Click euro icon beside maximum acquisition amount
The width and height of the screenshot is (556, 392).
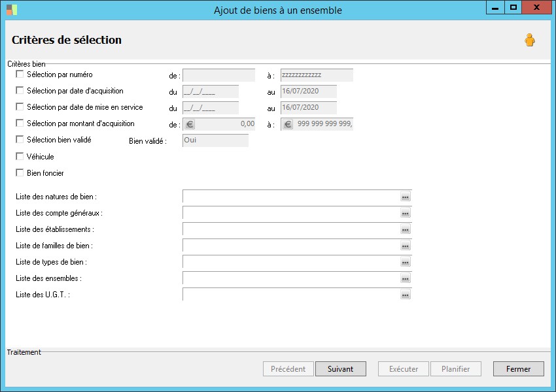pos(288,124)
